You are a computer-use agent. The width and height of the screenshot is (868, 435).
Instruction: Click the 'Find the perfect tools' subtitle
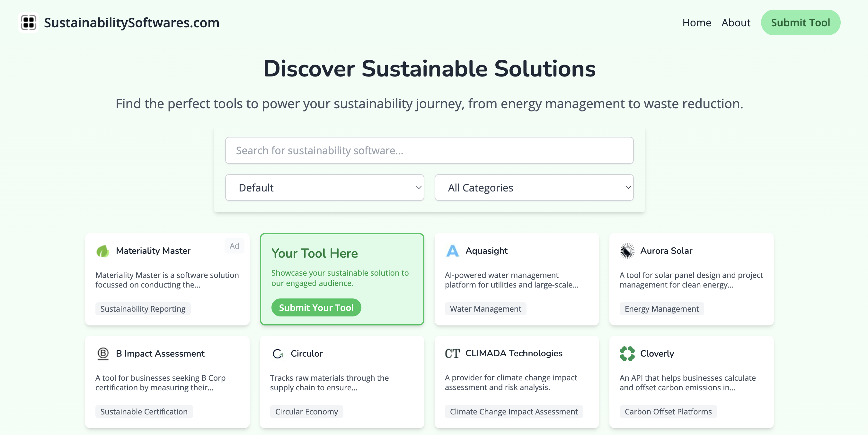[x=429, y=103]
